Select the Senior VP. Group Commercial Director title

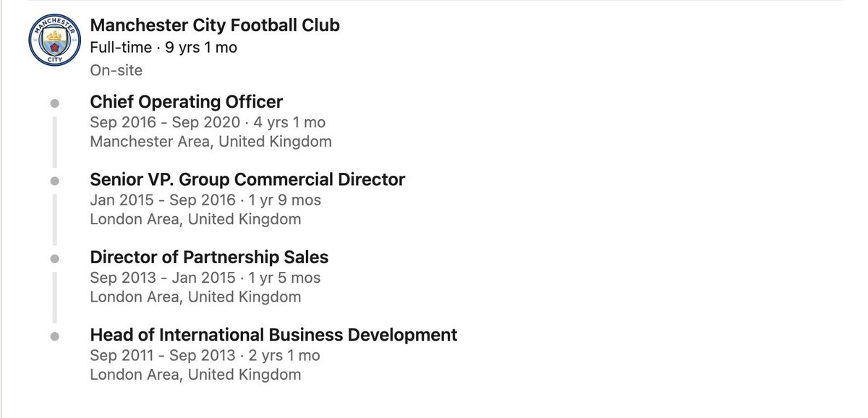tap(247, 179)
